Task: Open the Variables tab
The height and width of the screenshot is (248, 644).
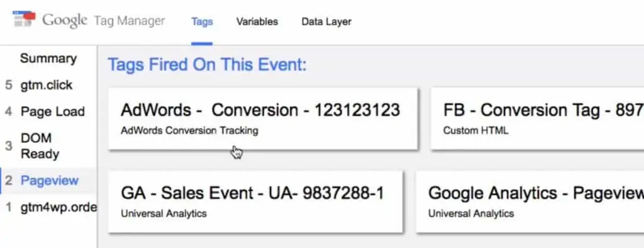Action: [x=257, y=22]
